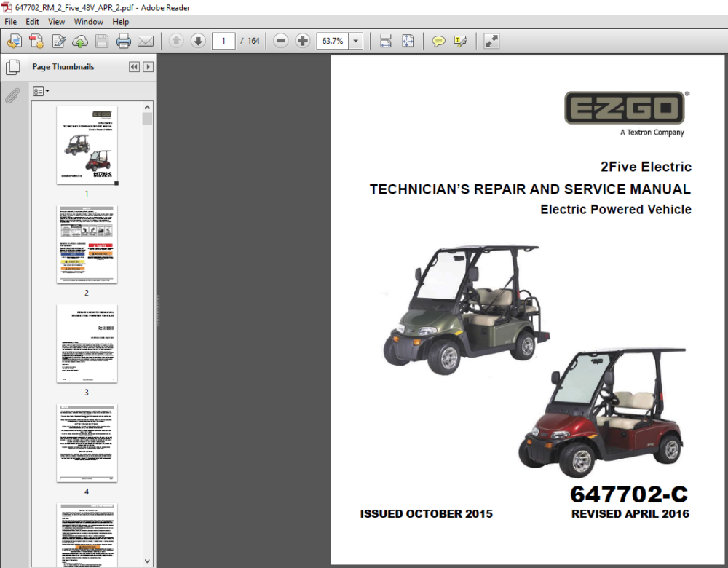Click the '2Five Electric' title text
The image size is (728, 568).
646,167
